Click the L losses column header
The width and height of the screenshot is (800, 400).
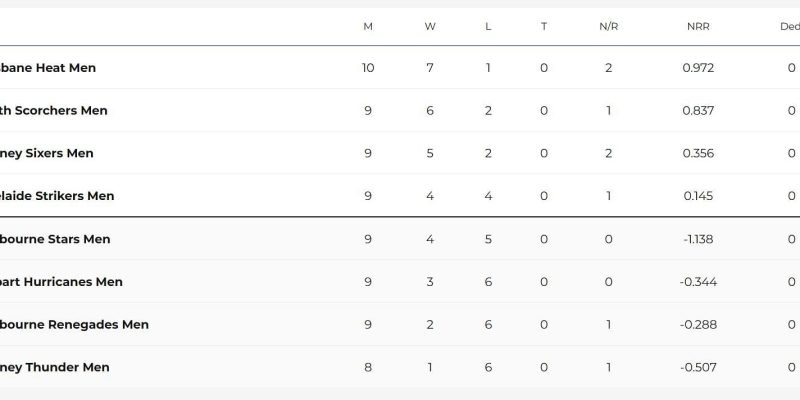pyautogui.click(x=488, y=26)
